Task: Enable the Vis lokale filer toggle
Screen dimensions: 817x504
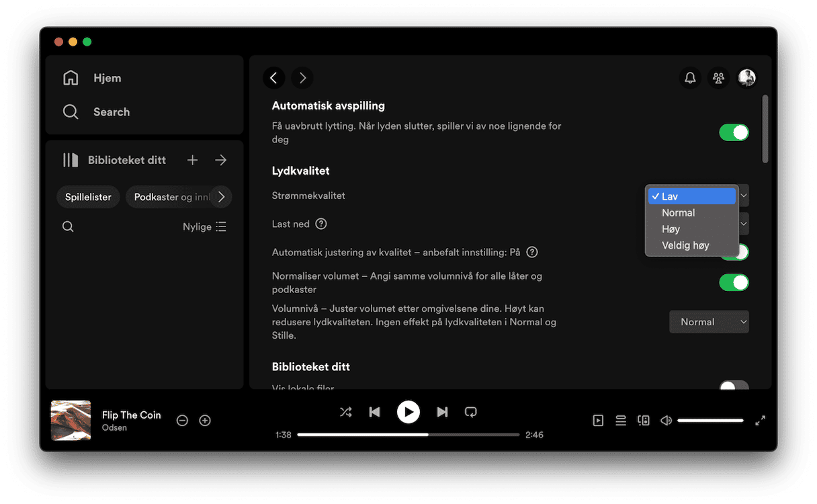Action: 734,386
